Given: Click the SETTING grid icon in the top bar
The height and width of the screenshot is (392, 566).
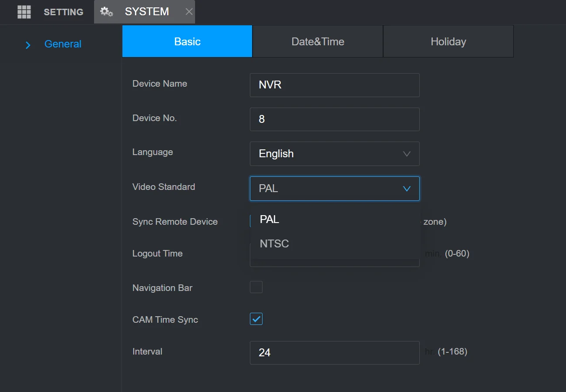Looking at the screenshot, I should pos(24,12).
